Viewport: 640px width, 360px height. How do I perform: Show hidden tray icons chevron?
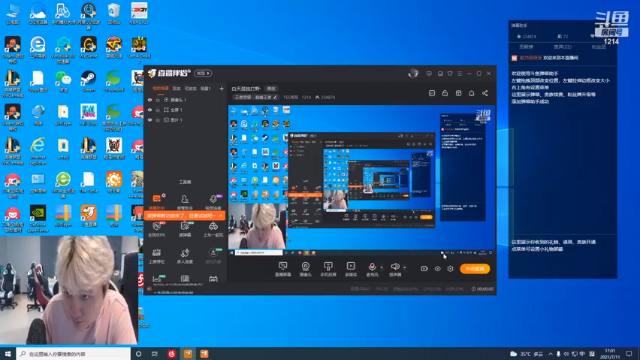point(550,354)
